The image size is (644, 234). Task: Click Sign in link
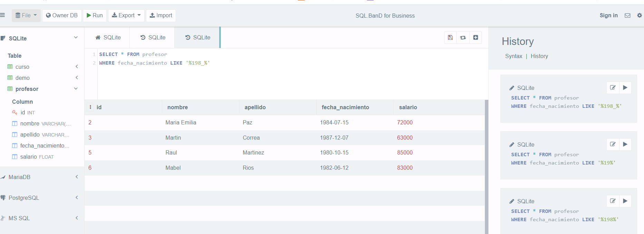point(608,15)
